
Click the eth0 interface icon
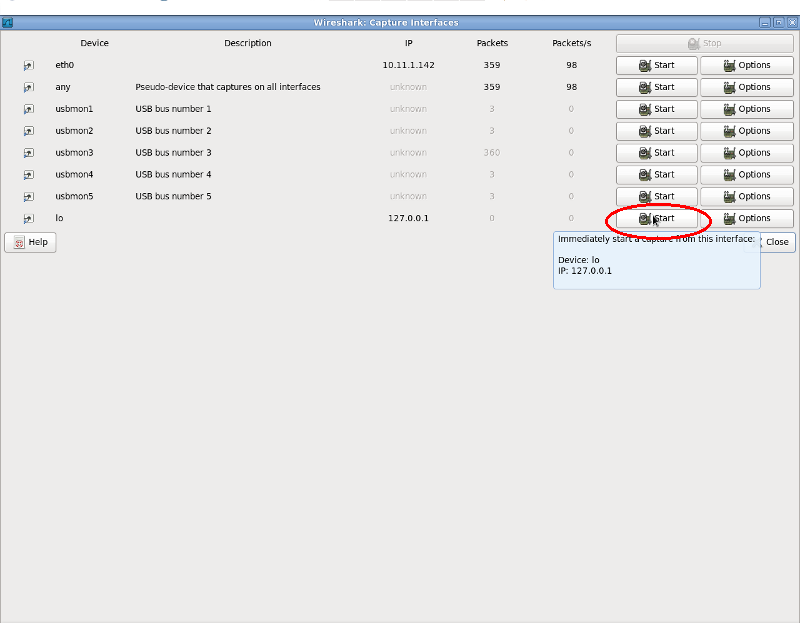pos(28,65)
